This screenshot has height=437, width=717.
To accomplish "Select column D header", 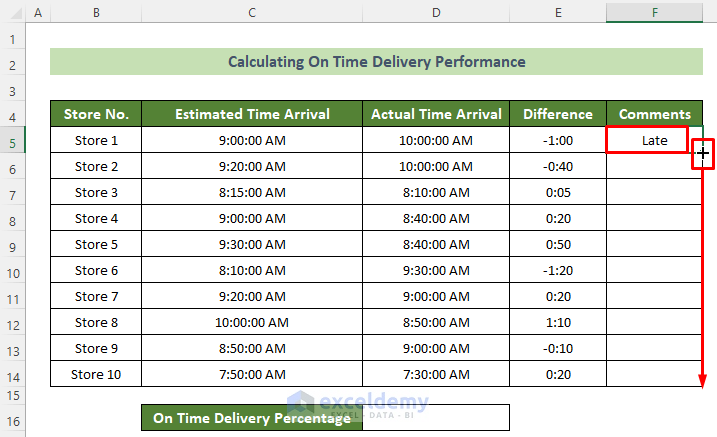I will [x=435, y=13].
